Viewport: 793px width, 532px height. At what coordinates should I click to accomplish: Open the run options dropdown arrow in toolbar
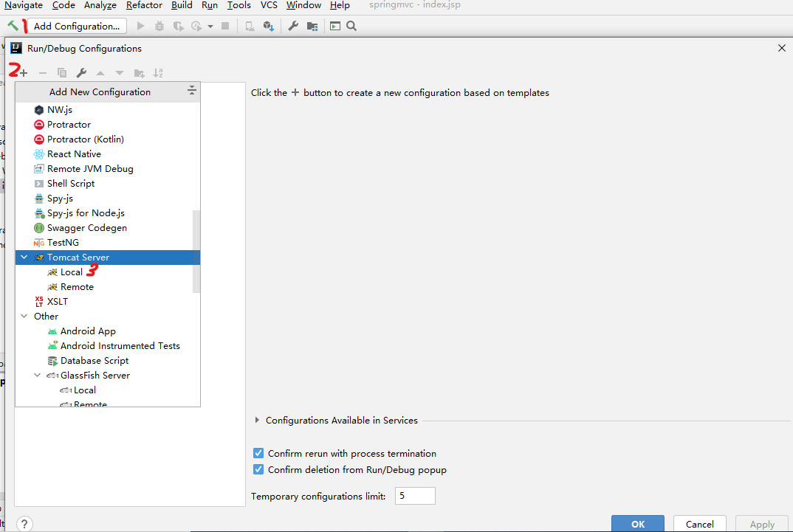210,27
